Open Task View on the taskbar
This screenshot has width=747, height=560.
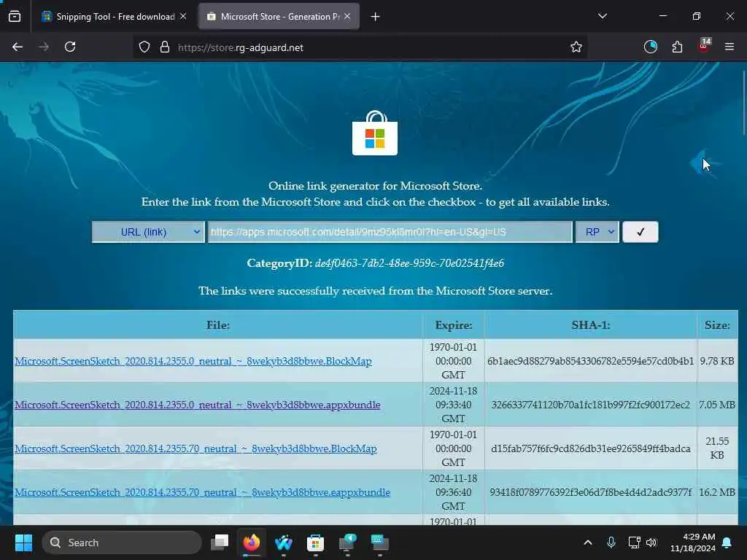click(x=220, y=542)
